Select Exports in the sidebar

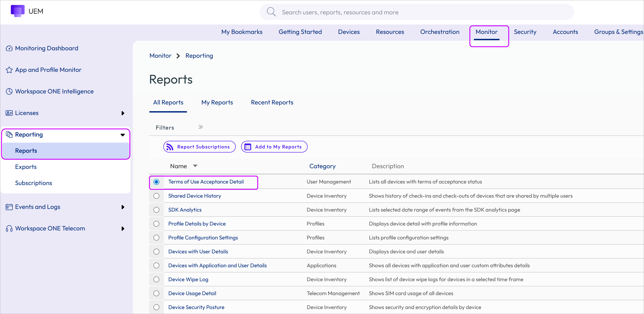[26, 167]
